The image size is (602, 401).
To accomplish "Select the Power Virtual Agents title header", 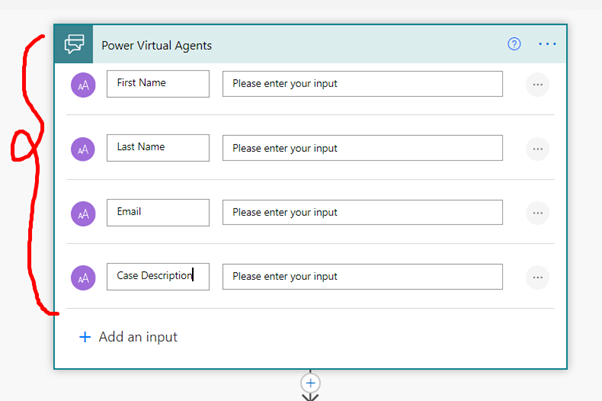I will (157, 45).
